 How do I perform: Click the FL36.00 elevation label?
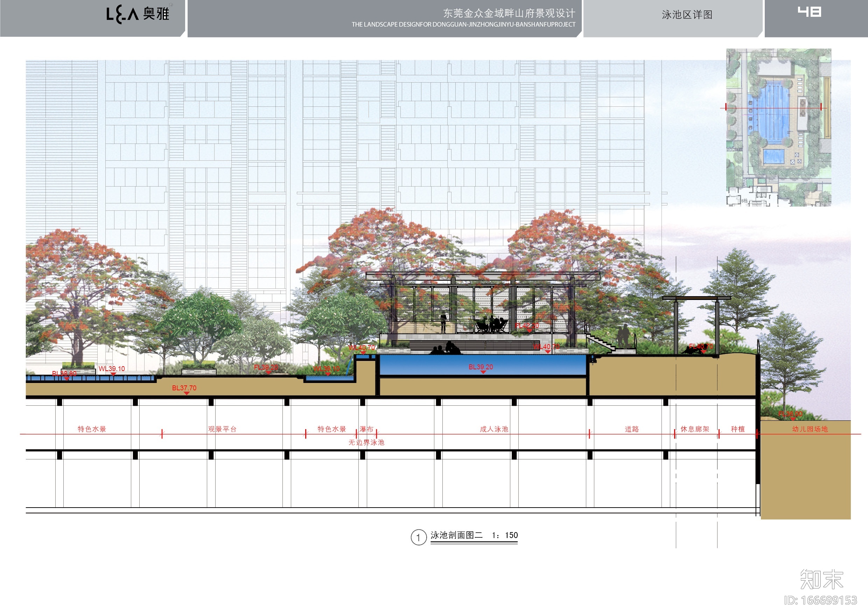click(x=791, y=414)
